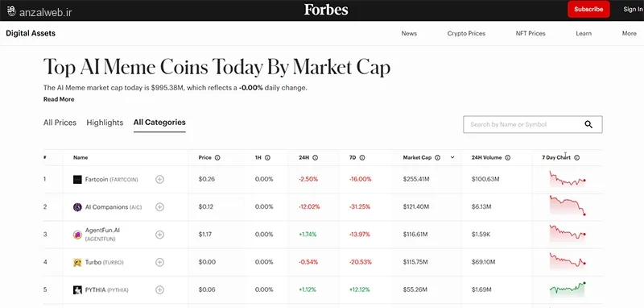Add Fartcoin to watchlist with plus icon
This screenshot has height=308, width=644.
pos(159,179)
